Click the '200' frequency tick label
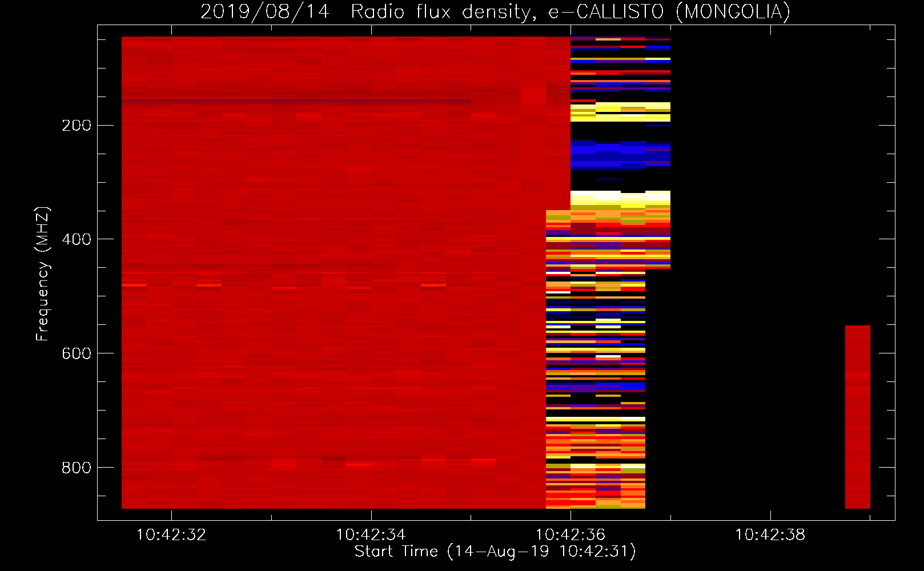The image size is (924, 571). click(x=77, y=125)
